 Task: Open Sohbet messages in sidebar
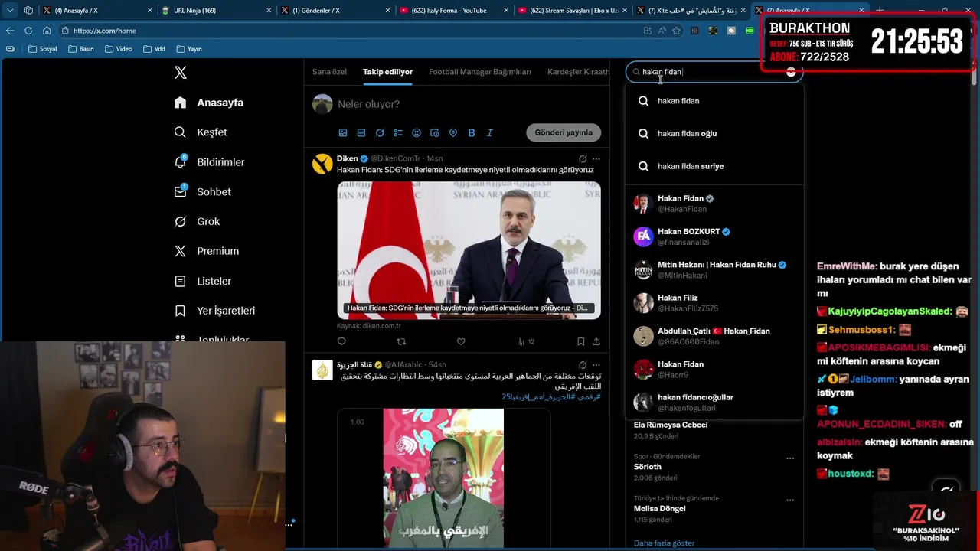pyautogui.click(x=203, y=192)
